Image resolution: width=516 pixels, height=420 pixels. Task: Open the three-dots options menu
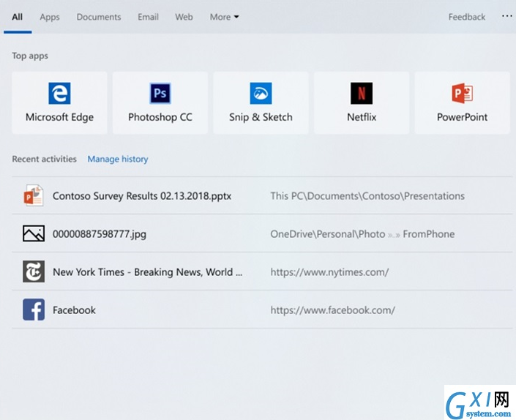click(506, 16)
